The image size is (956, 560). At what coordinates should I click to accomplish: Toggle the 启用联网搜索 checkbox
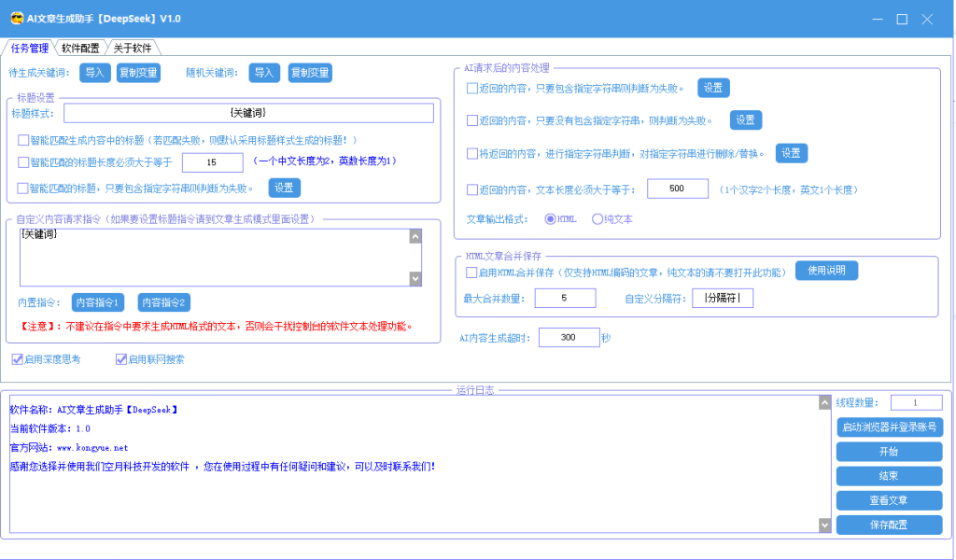point(120,359)
